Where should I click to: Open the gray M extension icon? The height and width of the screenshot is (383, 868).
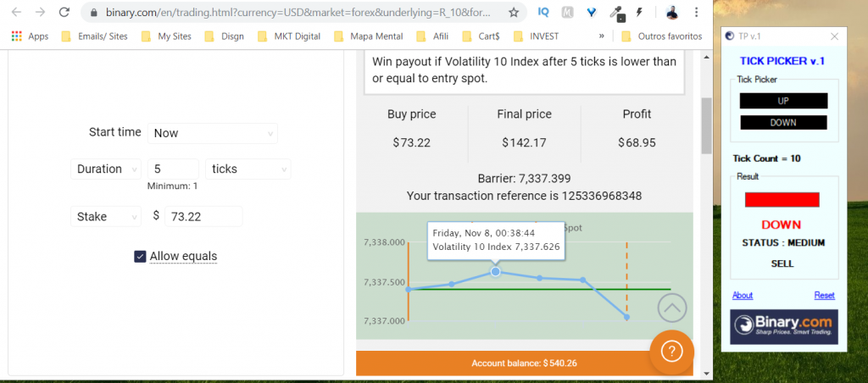click(567, 12)
